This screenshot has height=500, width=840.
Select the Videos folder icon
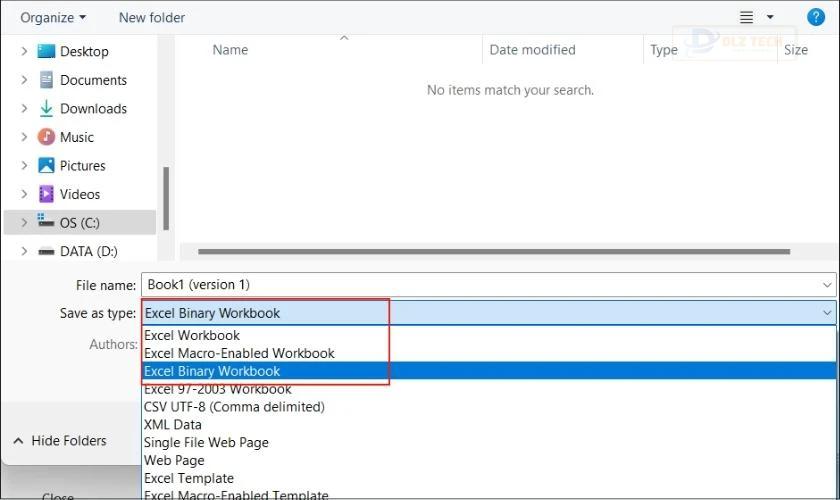coord(46,194)
